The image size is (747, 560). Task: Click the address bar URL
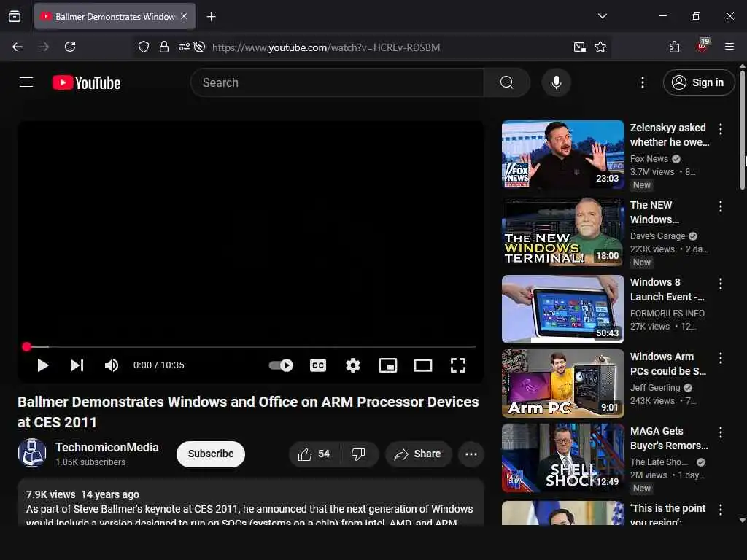point(326,47)
